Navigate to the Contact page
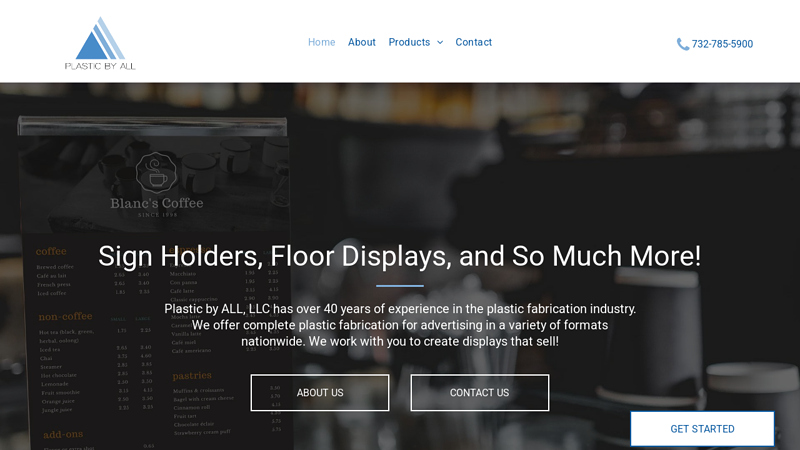The image size is (800, 450). tap(473, 42)
